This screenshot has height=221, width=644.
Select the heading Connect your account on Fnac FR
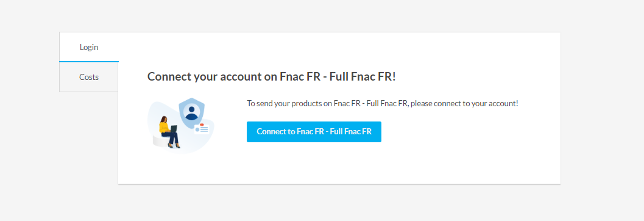272,76
